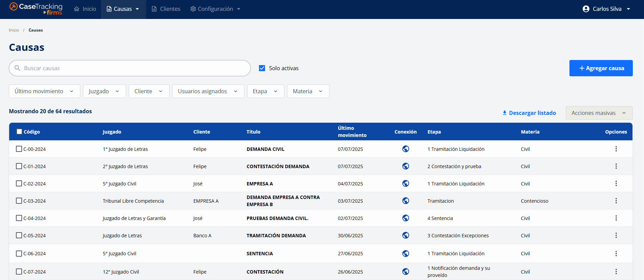Click the Carlos Silva user avatar icon

click(586, 9)
